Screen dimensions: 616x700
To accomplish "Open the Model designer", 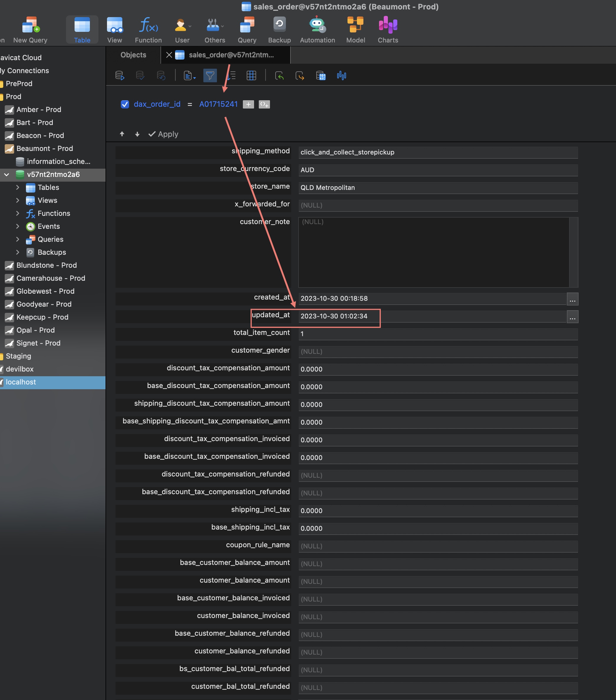I will [355, 29].
